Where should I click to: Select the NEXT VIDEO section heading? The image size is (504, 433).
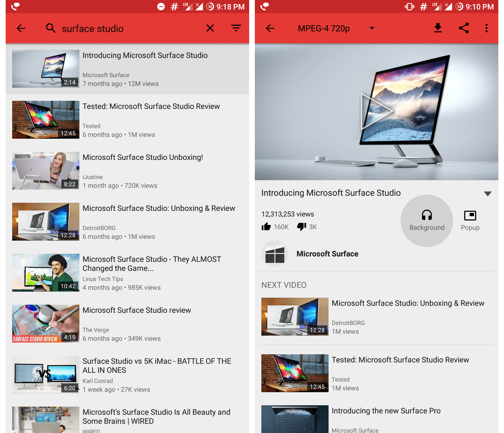pos(284,285)
